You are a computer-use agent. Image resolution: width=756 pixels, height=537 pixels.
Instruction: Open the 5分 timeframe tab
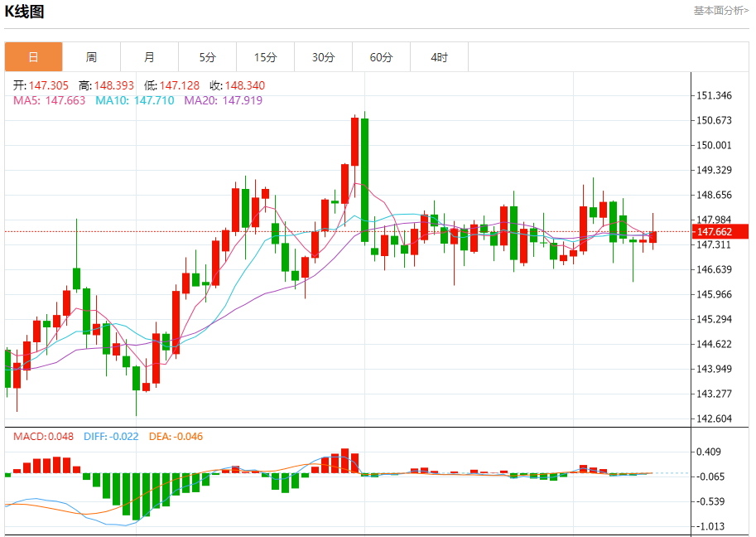click(207, 57)
